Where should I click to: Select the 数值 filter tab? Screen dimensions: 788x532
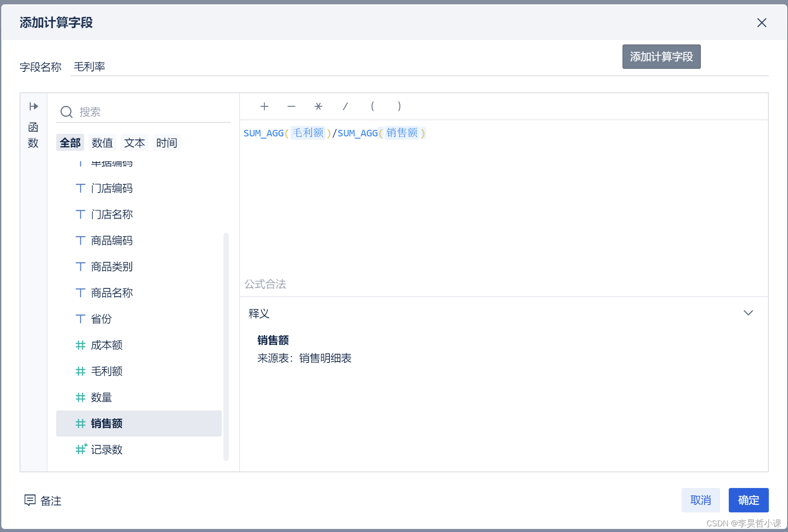102,143
